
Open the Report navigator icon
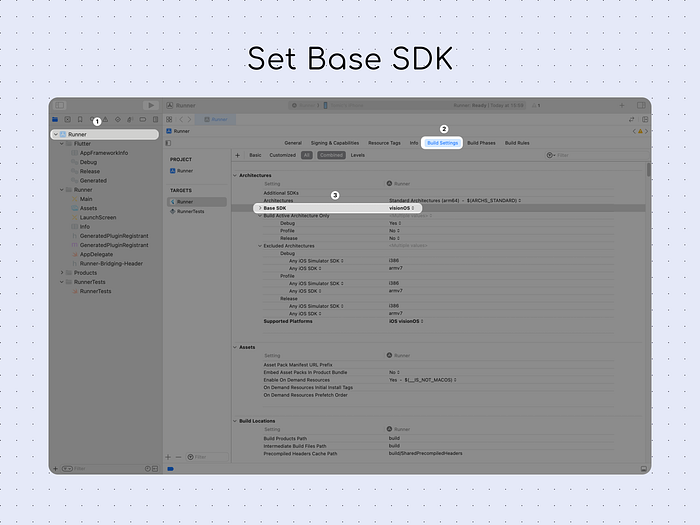pos(155,120)
